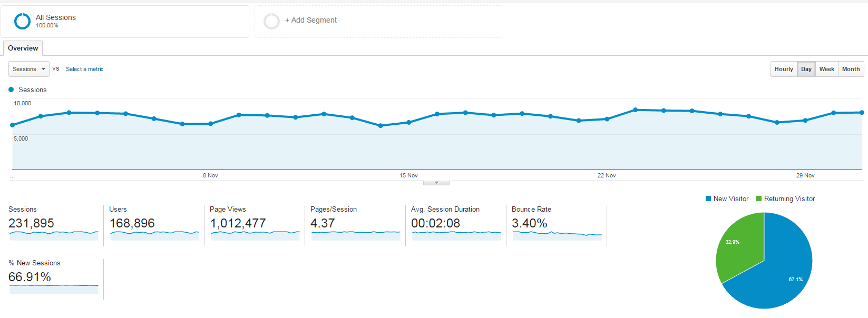Screen dimensions: 868x318
Task: Click the Users metric label
Action: coord(118,209)
